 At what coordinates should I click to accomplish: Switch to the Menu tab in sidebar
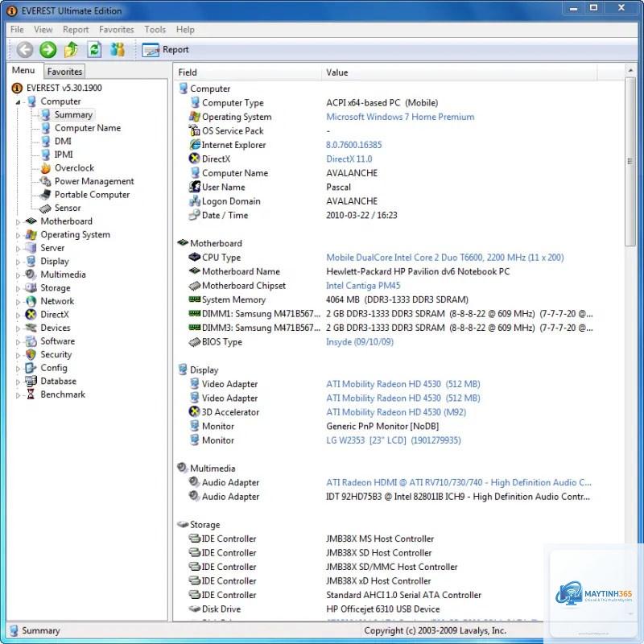coord(23,70)
